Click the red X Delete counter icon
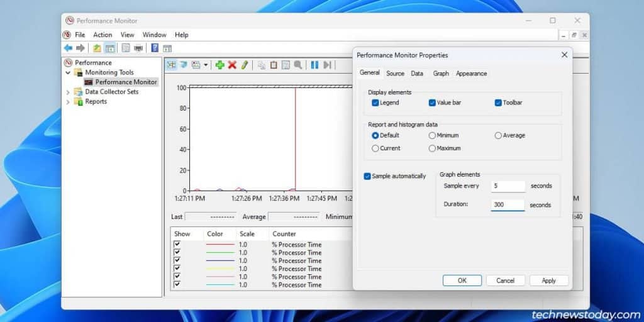644x322 pixels. coord(233,65)
